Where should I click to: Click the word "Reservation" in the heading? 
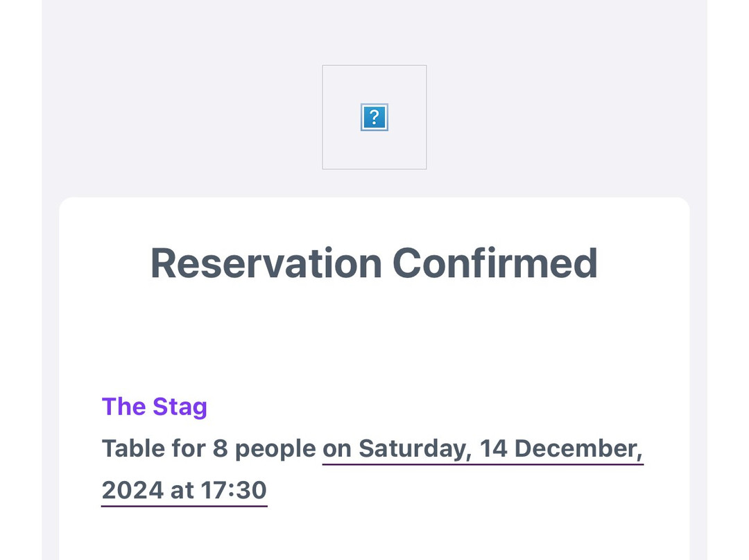point(266,263)
